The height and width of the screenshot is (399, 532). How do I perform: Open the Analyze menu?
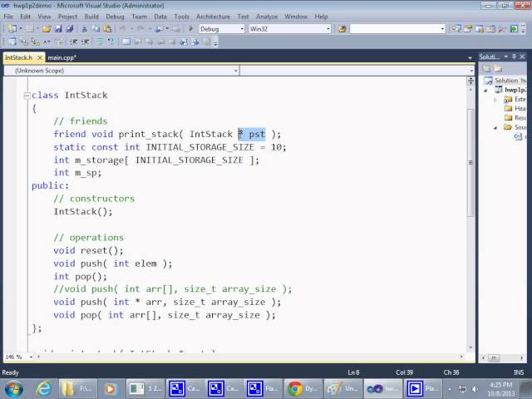[266, 17]
